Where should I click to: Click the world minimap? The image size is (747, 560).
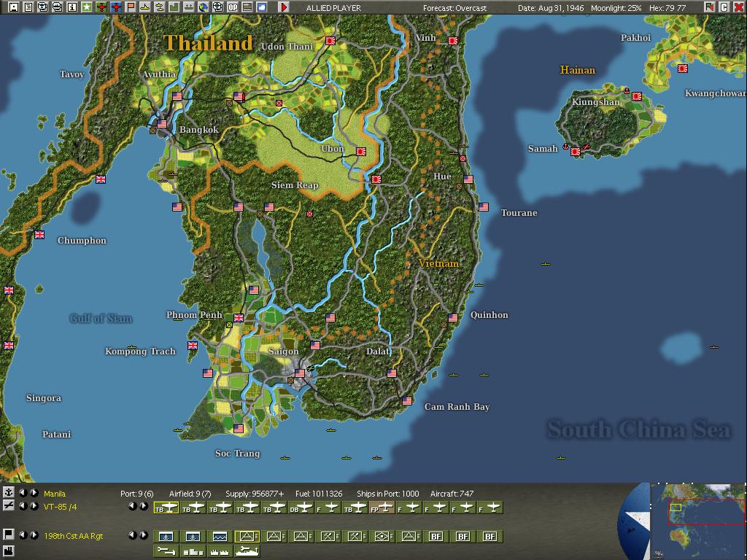coord(698,521)
